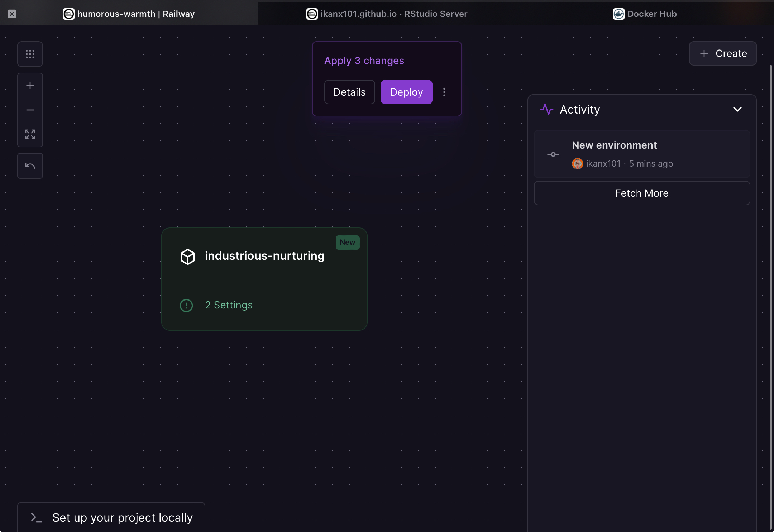
Task: Click the undo arrow icon
Action: click(30, 166)
